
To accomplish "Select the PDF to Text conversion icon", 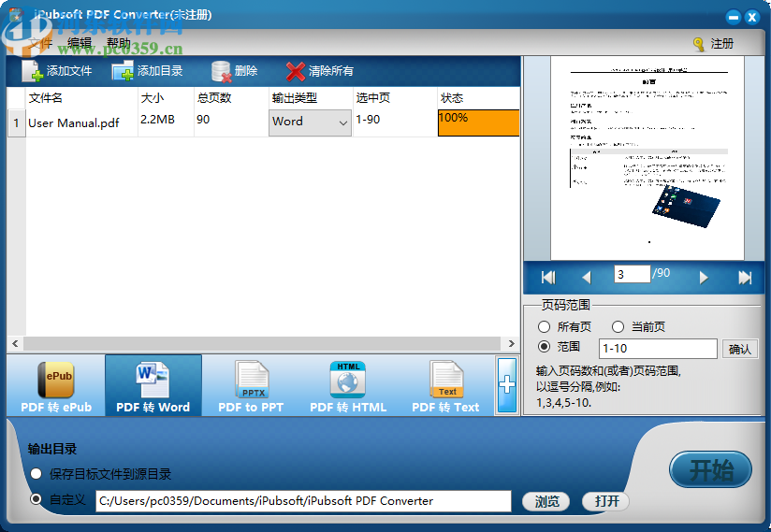I will click(x=446, y=380).
